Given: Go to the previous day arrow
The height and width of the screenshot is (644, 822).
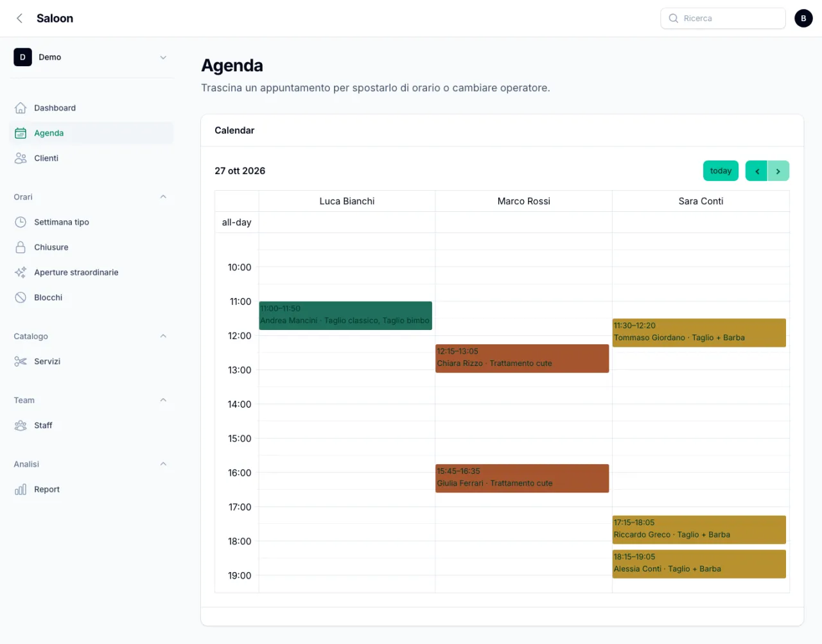Looking at the screenshot, I should (x=756, y=171).
